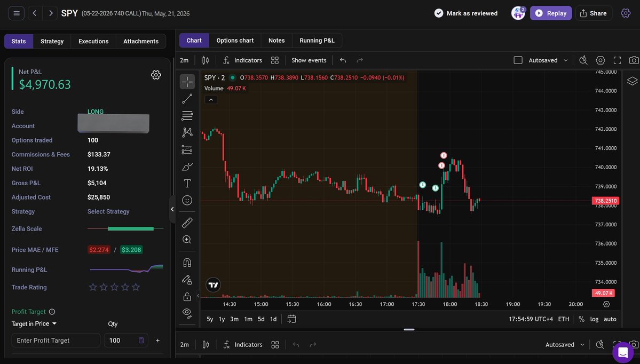Take a chart snapshot camera icon
This screenshot has width=640, height=364.
pos(634,60)
